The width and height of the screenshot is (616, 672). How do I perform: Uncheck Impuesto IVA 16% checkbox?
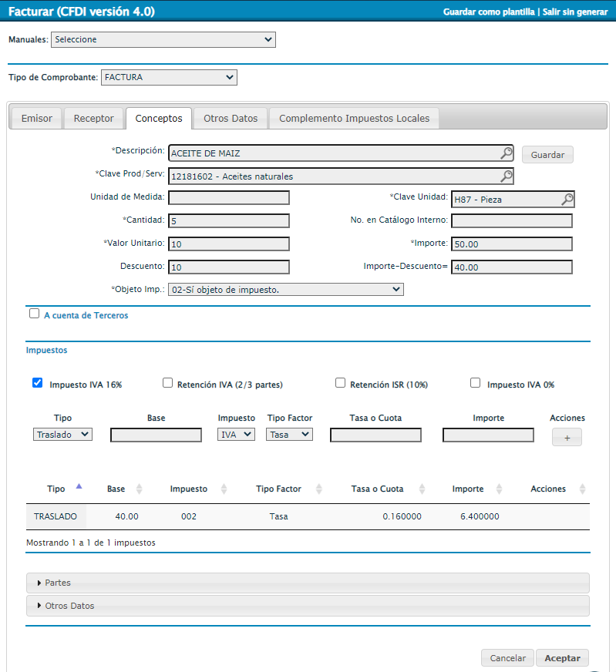[x=37, y=383]
